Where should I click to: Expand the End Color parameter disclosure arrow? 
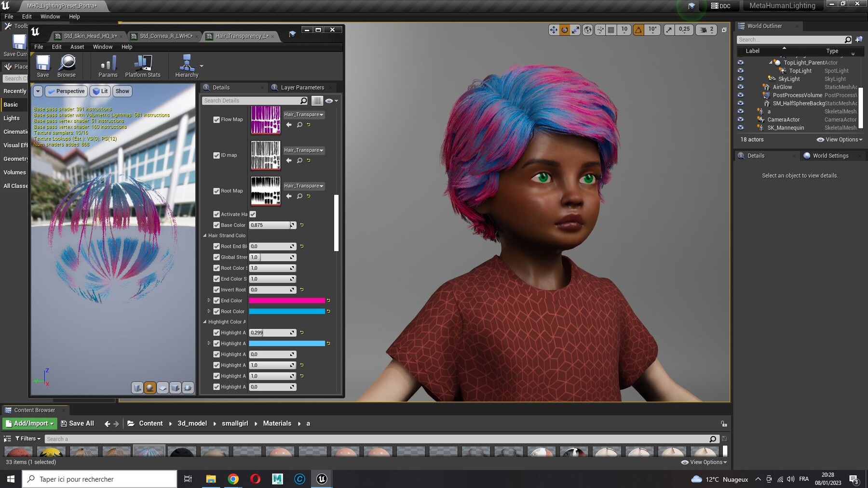pos(209,300)
